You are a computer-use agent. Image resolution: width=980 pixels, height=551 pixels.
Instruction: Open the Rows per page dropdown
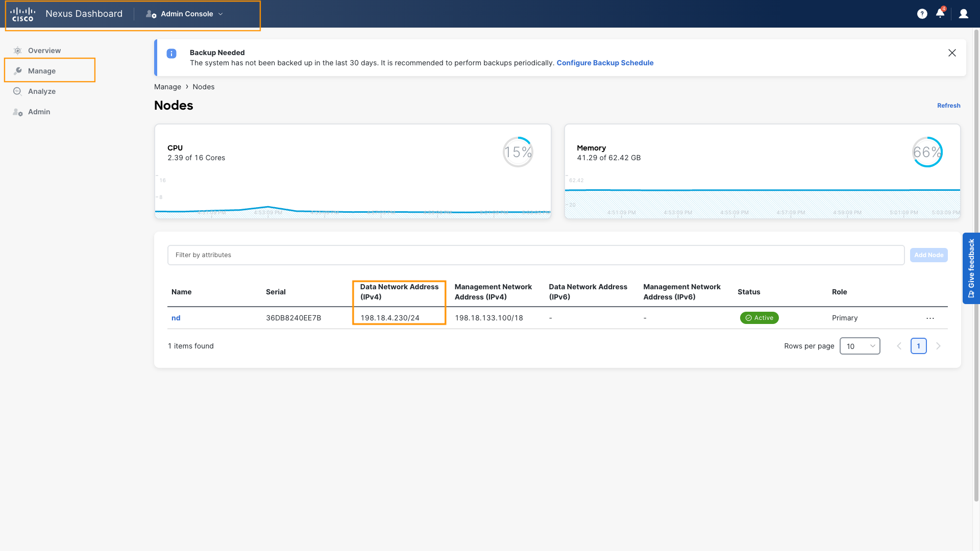click(x=860, y=346)
